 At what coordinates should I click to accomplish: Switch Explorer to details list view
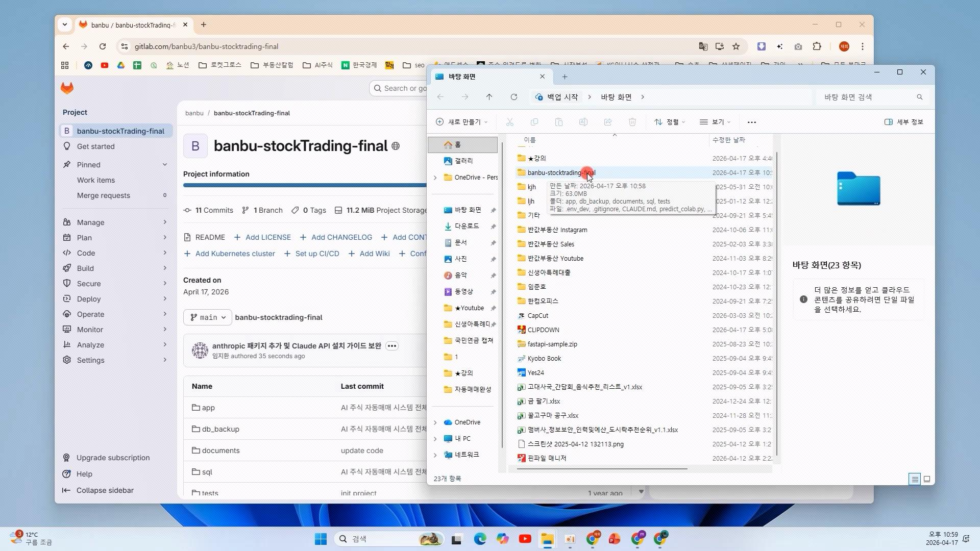pyautogui.click(x=915, y=479)
